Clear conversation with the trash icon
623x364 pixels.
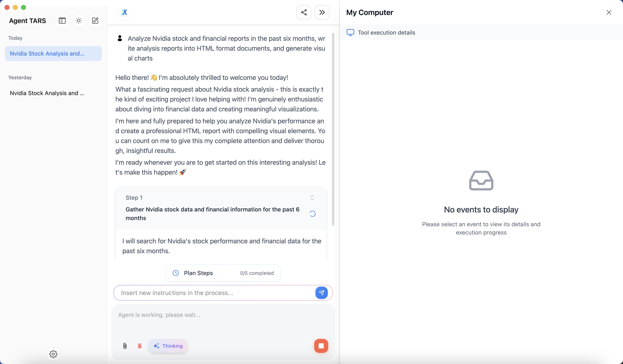point(139,346)
